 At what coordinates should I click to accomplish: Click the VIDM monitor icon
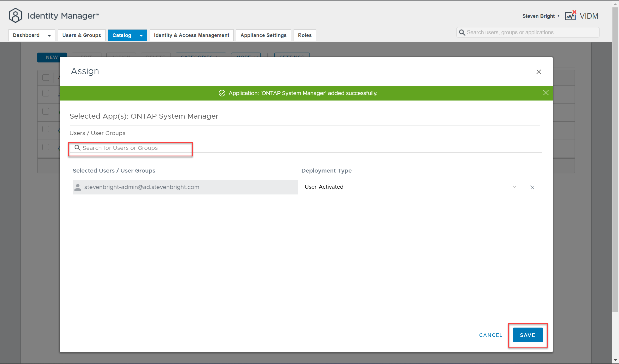[570, 16]
